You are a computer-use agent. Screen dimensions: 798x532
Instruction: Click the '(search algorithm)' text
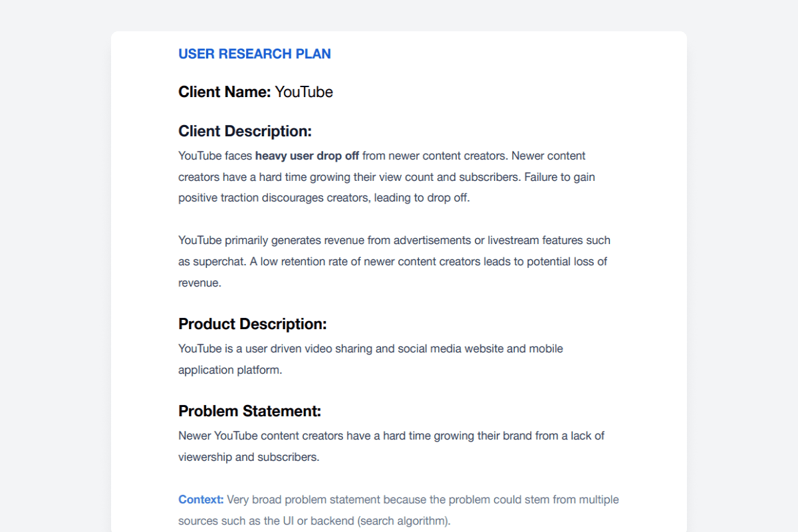404,521
